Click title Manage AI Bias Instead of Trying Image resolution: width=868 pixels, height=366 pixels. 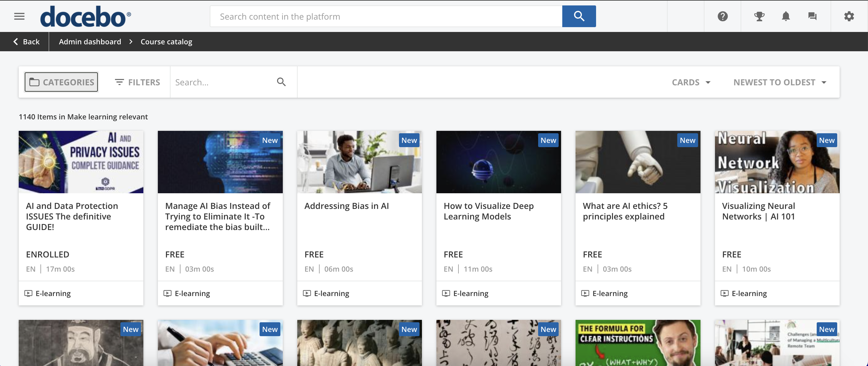218,216
